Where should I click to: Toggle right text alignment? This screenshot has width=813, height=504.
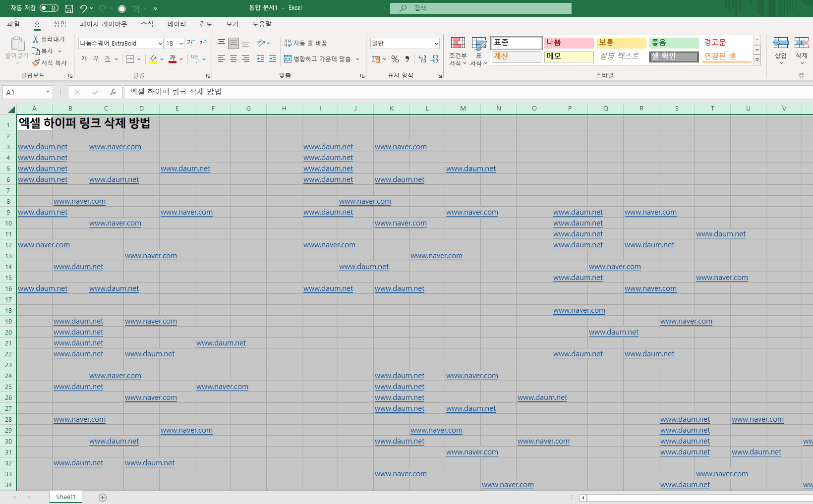pyautogui.click(x=245, y=59)
